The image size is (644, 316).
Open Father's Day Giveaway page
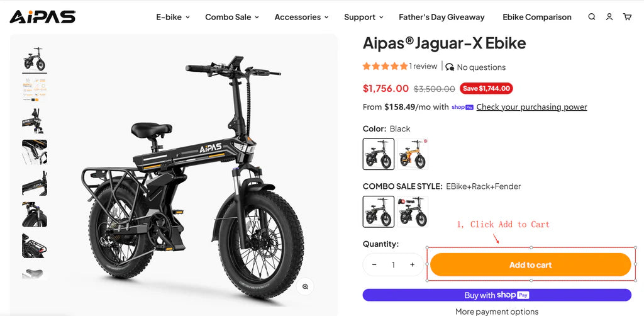coord(441,17)
